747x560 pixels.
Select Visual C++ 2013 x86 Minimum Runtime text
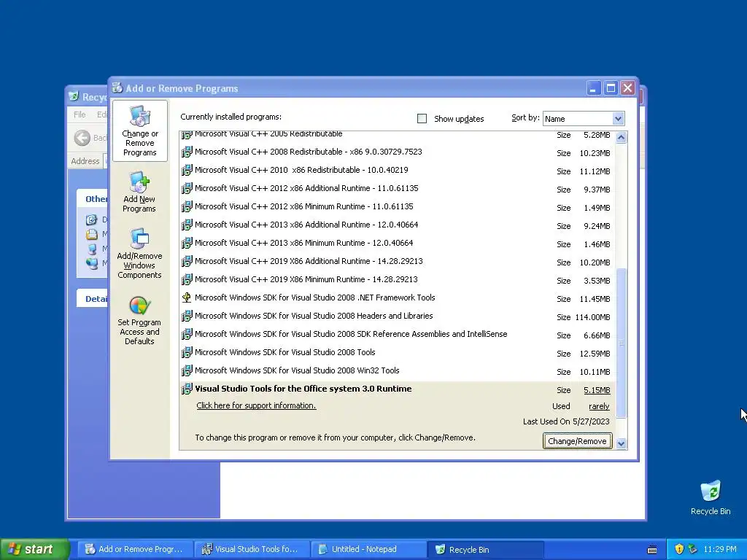click(x=304, y=243)
